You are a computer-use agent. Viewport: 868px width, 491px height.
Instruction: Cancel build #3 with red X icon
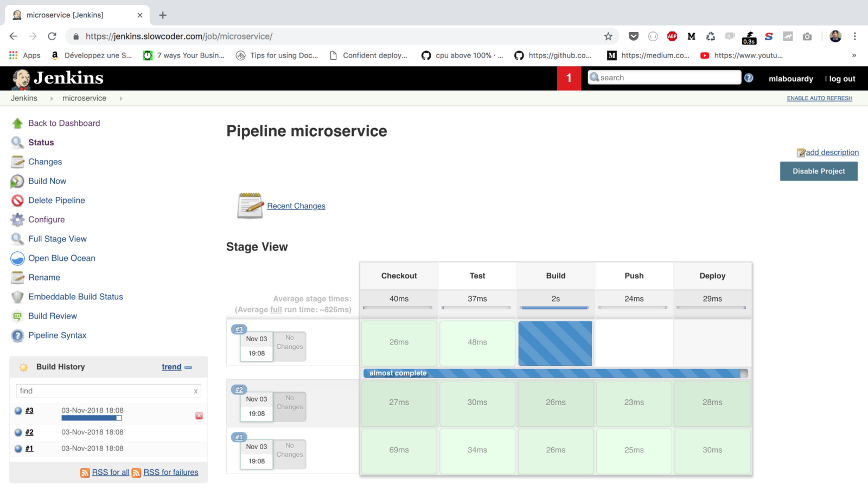click(x=199, y=416)
